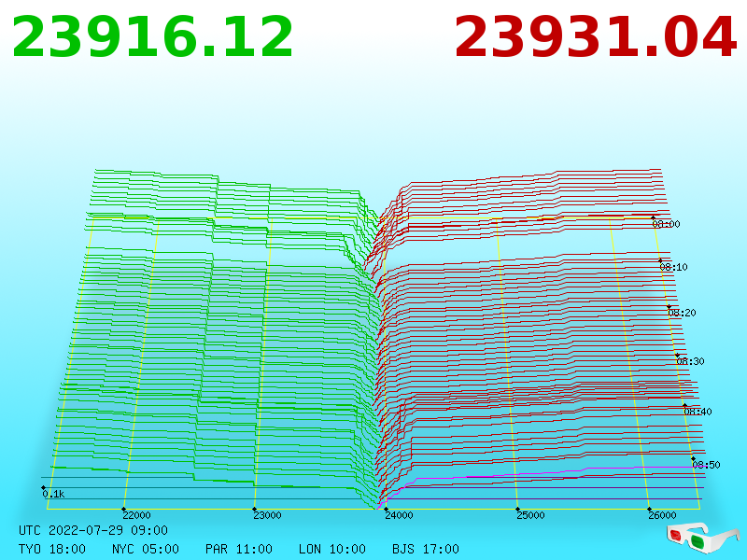Click the 08:50 time axis marker
The width and height of the screenshot is (747, 560).
click(x=706, y=465)
